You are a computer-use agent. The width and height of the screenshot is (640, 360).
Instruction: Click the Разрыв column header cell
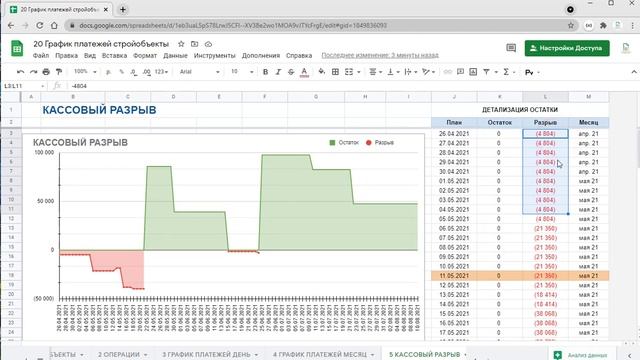(545, 122)
